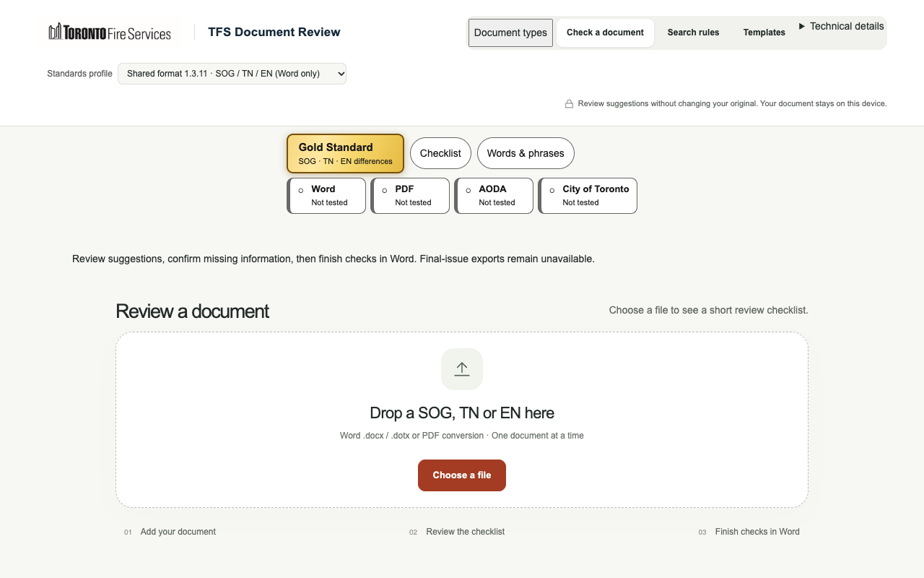This screenshot has width=924, height=578.
Task: Select the AODA test card
Action: [494, 196]
